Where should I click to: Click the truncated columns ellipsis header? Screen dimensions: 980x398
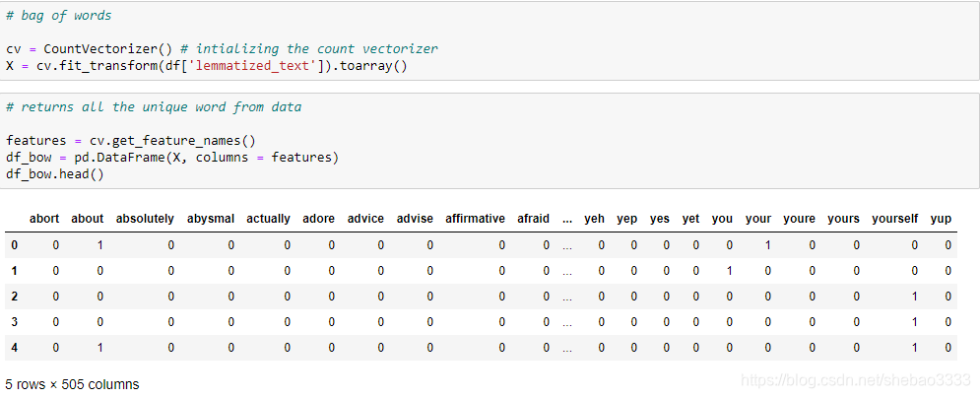pos(567,220)
